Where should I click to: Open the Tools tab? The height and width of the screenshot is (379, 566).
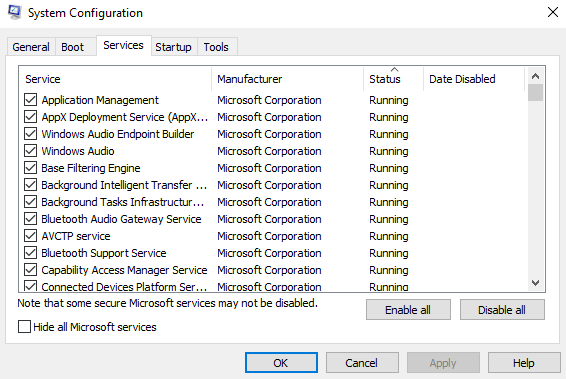[x=216, y=47]
